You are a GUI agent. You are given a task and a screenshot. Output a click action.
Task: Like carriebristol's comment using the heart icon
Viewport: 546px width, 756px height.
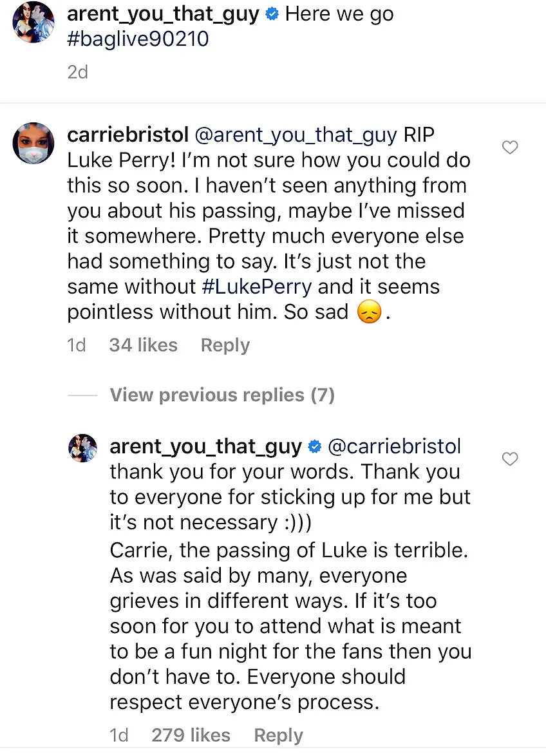tap(510, 147)
